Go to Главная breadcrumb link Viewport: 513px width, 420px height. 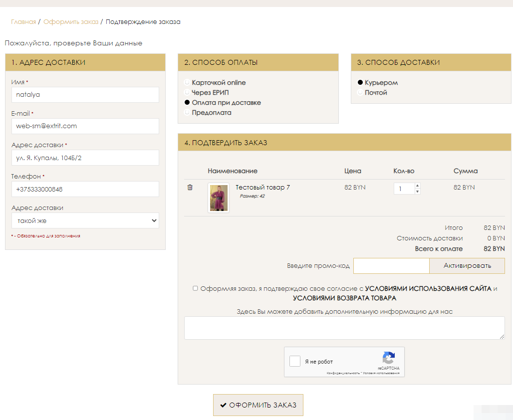[23, 22]
